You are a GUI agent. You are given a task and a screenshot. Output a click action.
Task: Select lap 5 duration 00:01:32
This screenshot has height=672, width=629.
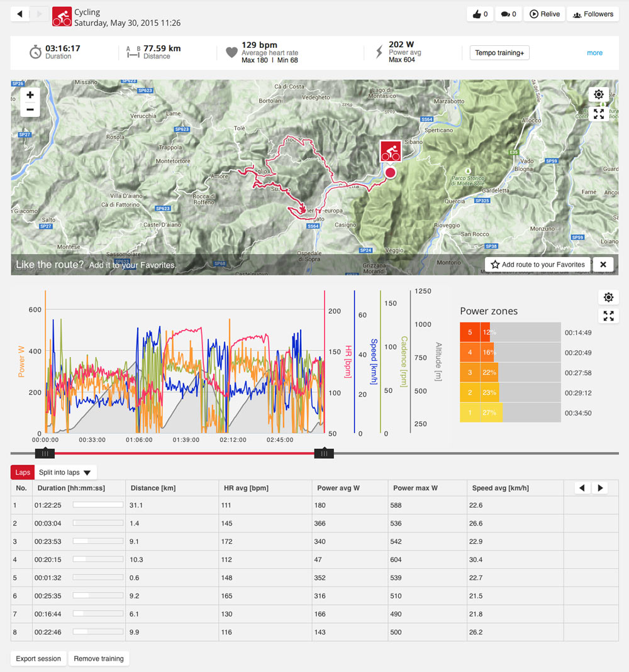(48, 578)
